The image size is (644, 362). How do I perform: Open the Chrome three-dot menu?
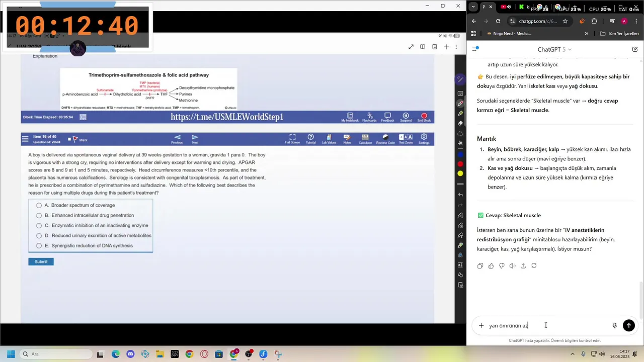point(636,21)
